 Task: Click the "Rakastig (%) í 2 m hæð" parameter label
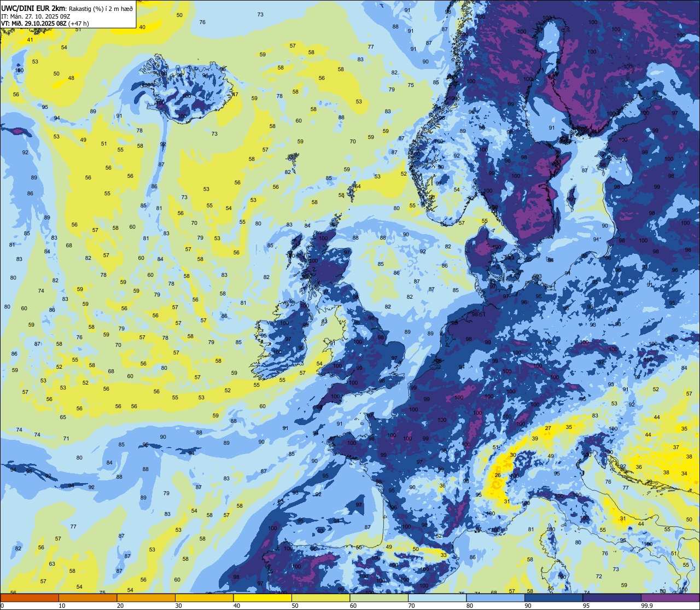(x=101, y=8)
